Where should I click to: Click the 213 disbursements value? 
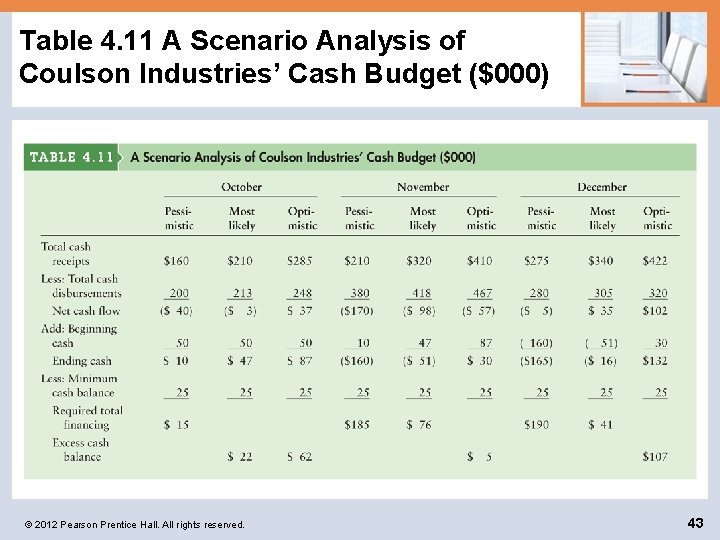coord(242,293)
